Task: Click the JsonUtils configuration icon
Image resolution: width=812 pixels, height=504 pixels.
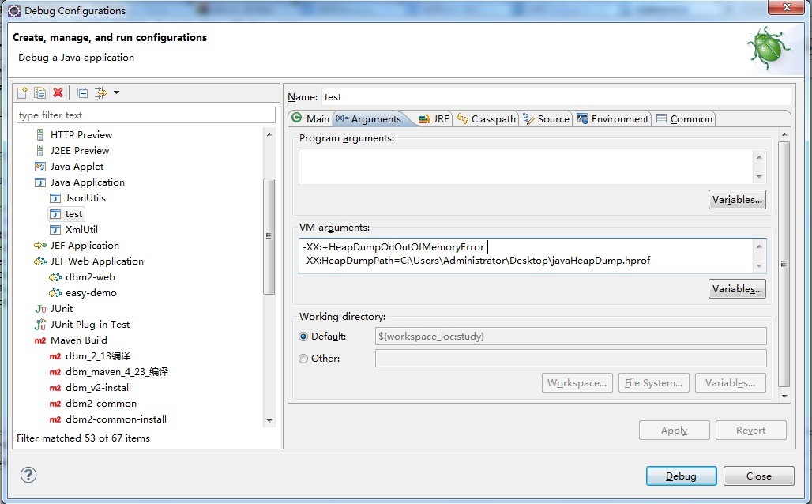Action: point(55,198)
